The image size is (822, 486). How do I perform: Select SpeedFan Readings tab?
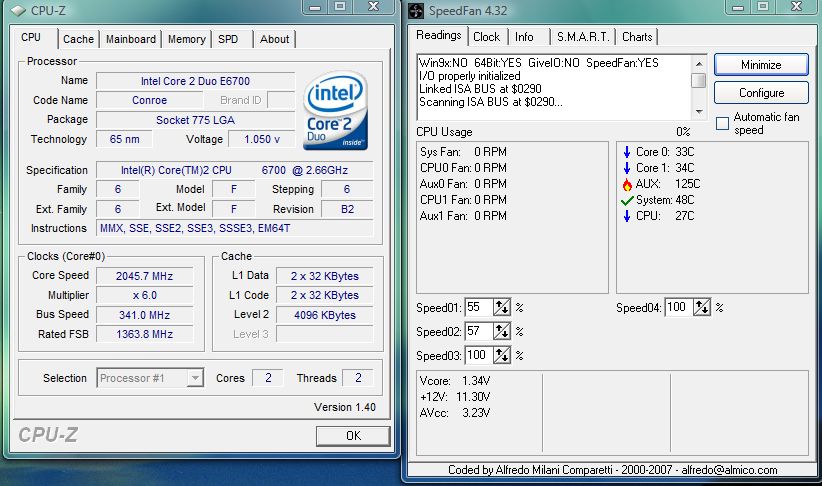(x=438, y=35)
